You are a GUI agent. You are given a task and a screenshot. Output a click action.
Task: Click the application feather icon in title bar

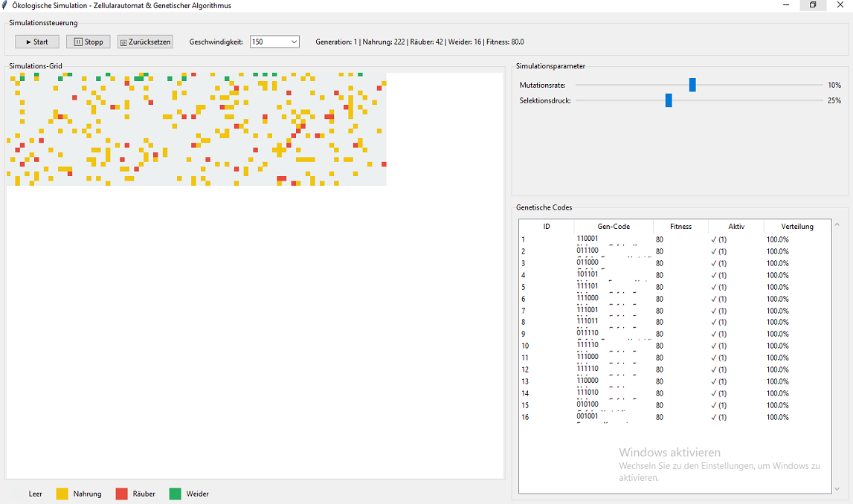pyautogui.click(x=6, y=5)
